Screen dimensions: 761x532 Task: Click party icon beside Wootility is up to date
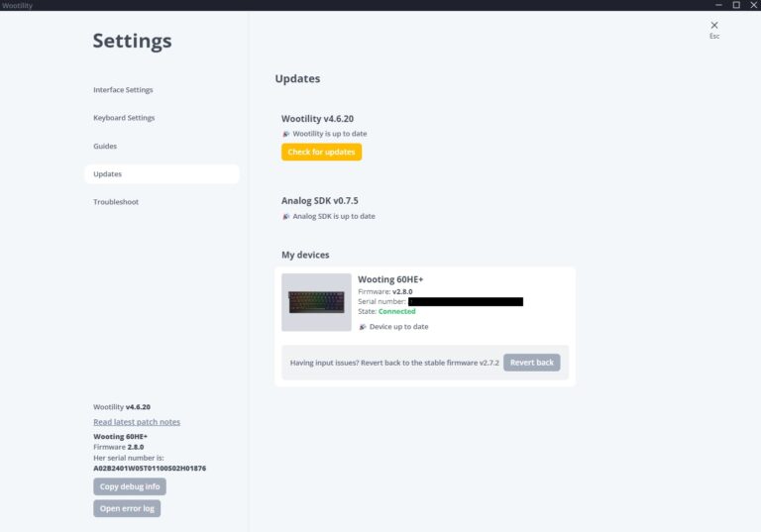pyautogui.click(x=285, y=134)
